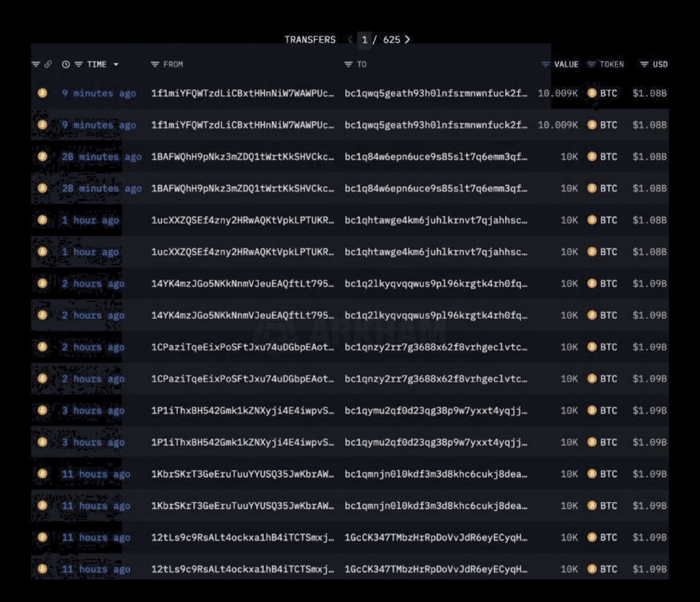Image resolution: width=700 pixels, height=602 pixels.
Task: Open recipient 1GcCK347TMbzHrRpDoVv in last row
Action: [x=436, y=569]
